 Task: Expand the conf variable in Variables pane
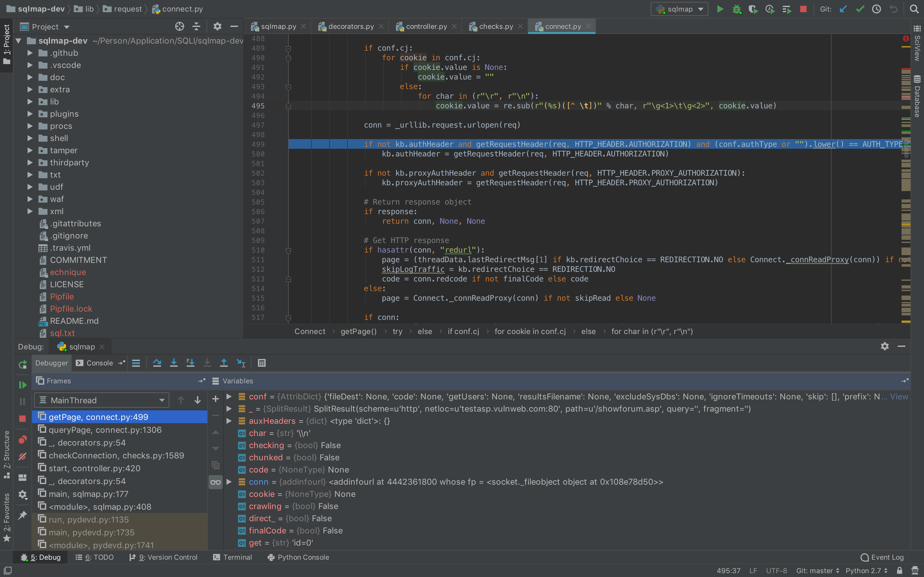[229, 397]
